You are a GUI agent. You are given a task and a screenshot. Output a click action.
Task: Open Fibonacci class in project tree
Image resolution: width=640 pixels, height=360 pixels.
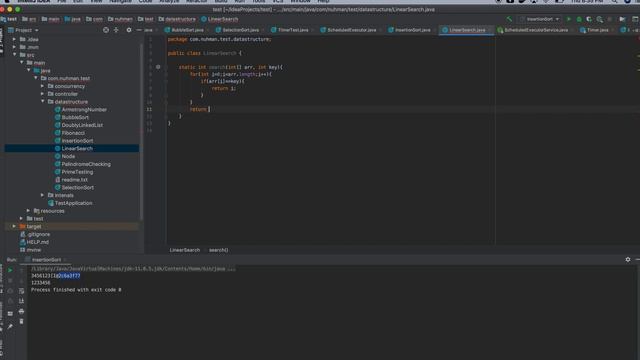pyautogui.click(x=73, y=133)
